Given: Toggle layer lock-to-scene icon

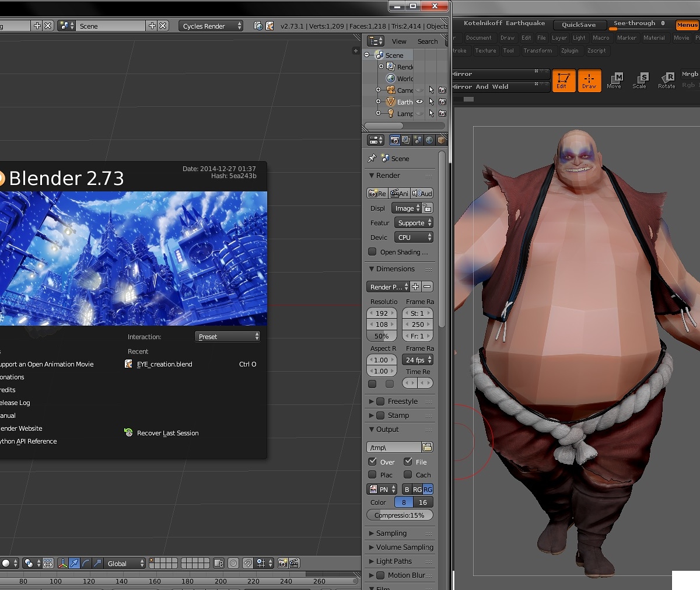Looking at the screenshot, I should coord(219,563).
